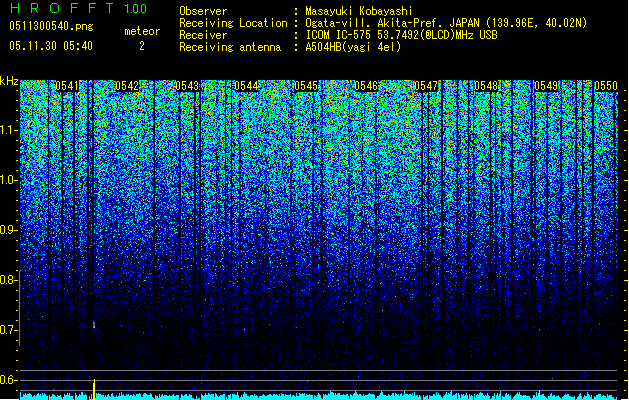The image size is (629, 400).
Task: Click the 0.7 kHz axis tick label
Action: point(9,330)
